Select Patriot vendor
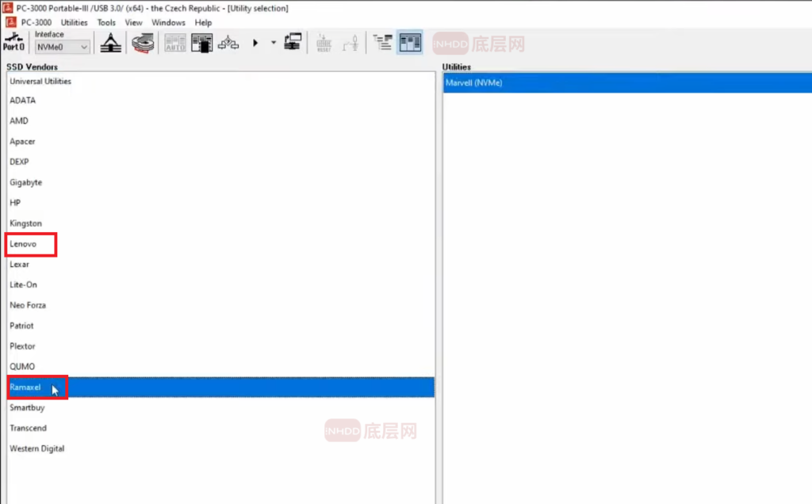This screenshot has height=504, width=812. [x=221, y=326]
